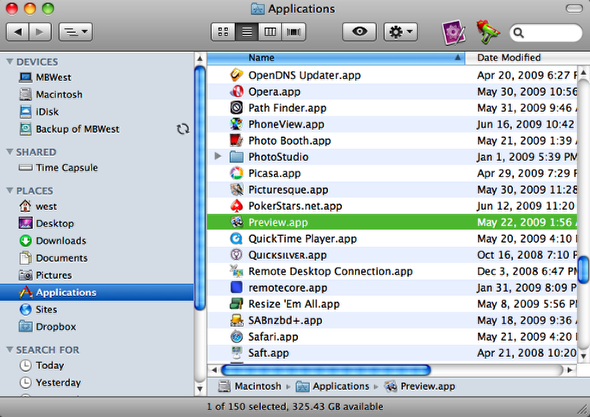The width and height of the screenshot is (590, 417).
Task: Switch to list view
Action: (x=247, y=32)
